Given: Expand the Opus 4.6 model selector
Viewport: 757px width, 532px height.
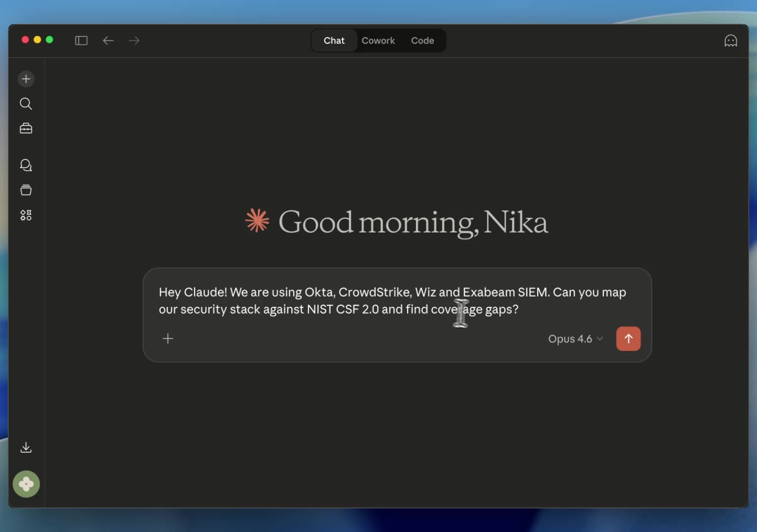Looking at the screenshot, I should click(575, 339).
